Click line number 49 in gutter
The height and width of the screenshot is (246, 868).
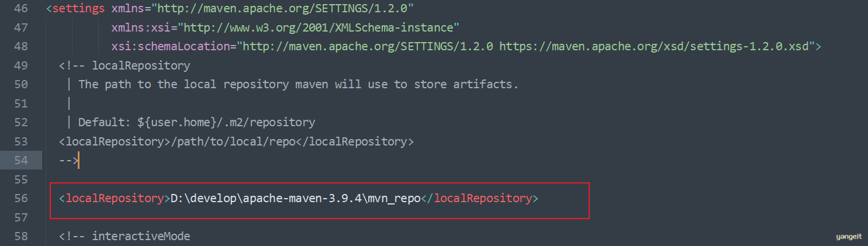[x=21, y=65]
